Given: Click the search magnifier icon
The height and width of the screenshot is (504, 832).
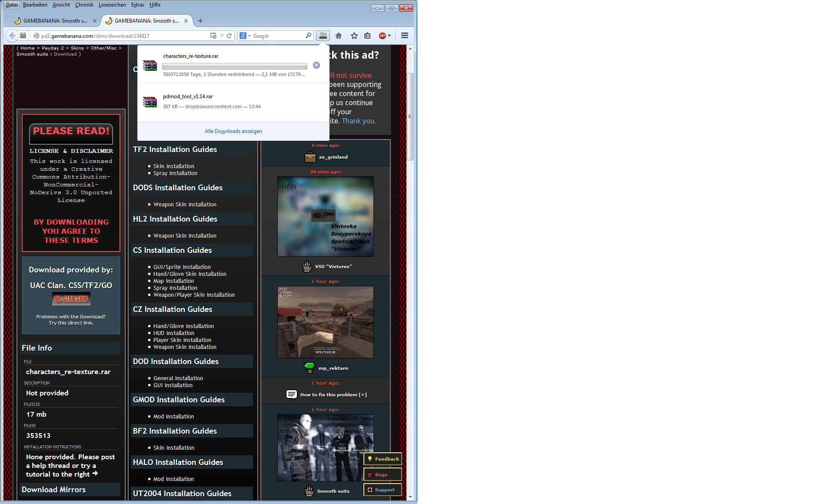Looking at the screenshot, I should [x=308, y=36].
